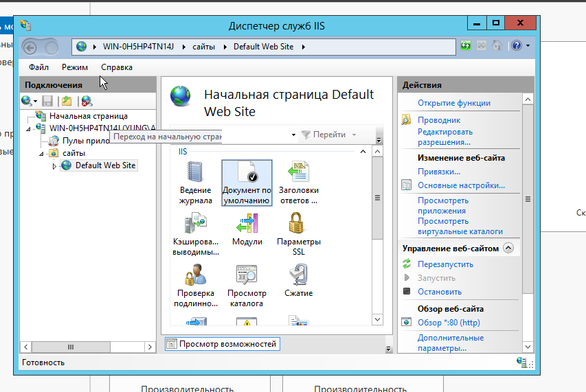Click Дополнительные параметры link
This screenshot has width=586, height=392.
(451, 343)
